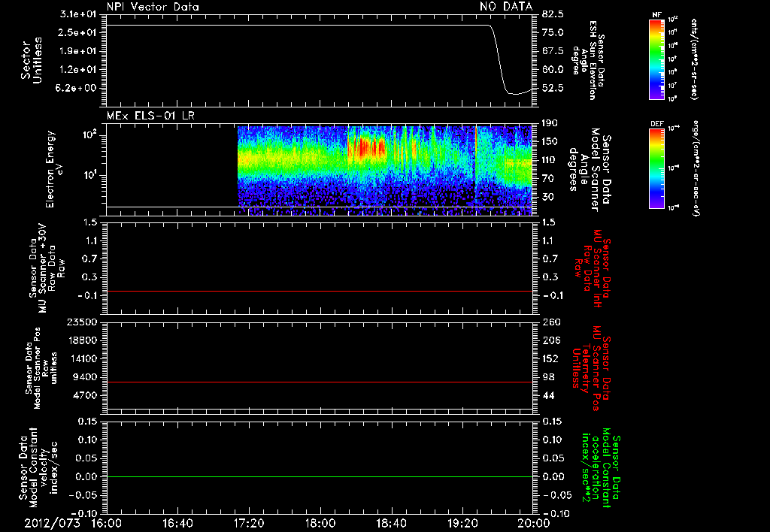Click the red 'MU Scanner Int Raw Data' label
The image size is (770, 532).
[593, 268]
